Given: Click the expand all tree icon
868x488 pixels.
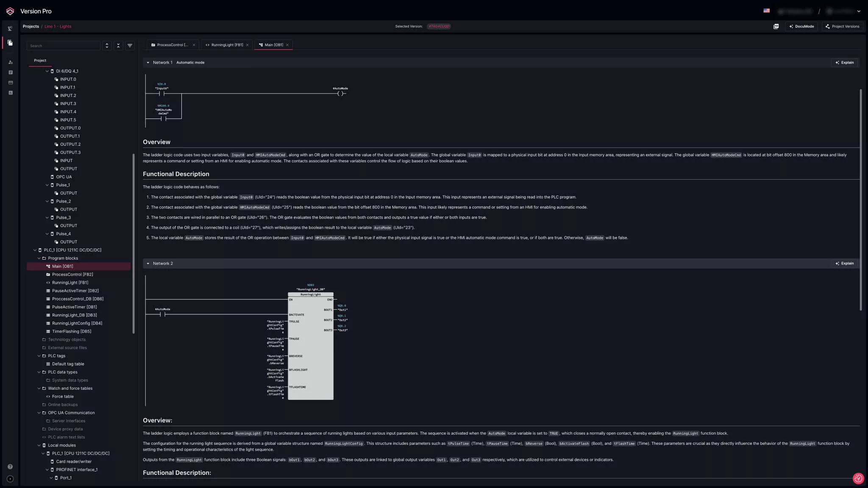Looking at the screenshot, I should [107, 46].
